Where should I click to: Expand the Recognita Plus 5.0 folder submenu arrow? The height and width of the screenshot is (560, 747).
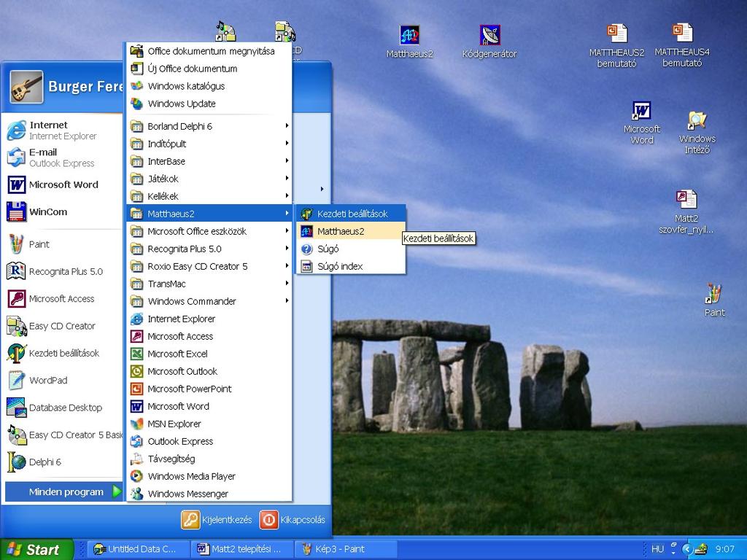(x=287, y=249)
